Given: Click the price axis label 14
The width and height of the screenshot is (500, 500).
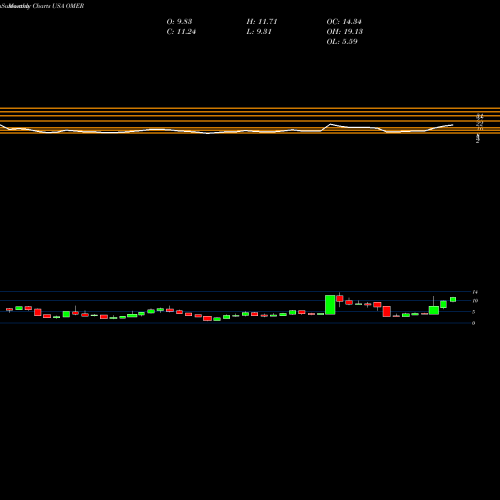Looking at the screenshot, I should tap(475, 292).
